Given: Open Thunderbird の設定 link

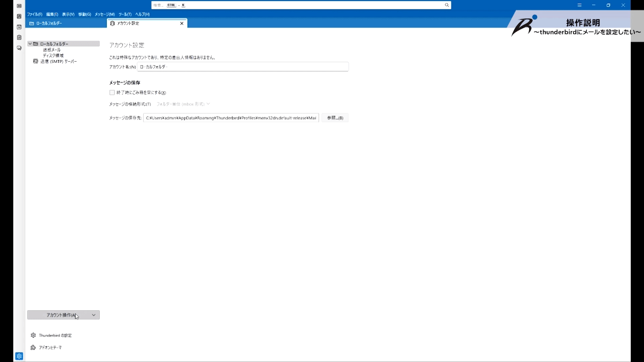Looking at the screenshot, I should coord(55,335).
